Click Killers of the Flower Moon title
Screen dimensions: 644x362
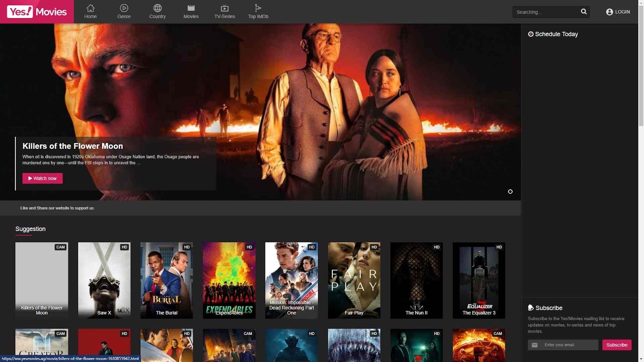point(72,146)
